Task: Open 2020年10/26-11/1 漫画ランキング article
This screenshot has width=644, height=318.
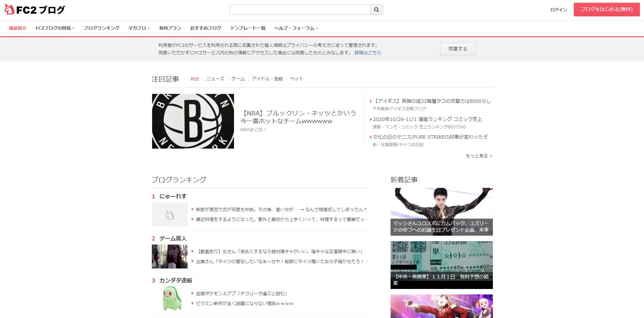Action: (427, 119)
